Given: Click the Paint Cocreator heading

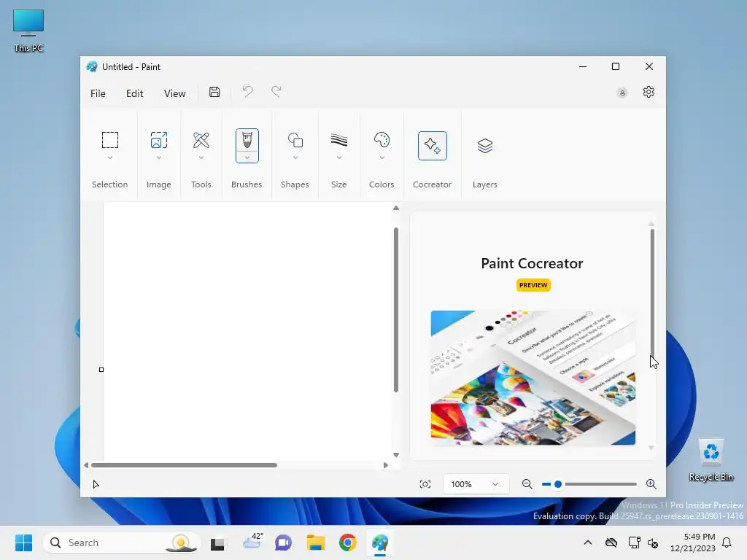Looking at the screenshot, I should pos(532,263).
